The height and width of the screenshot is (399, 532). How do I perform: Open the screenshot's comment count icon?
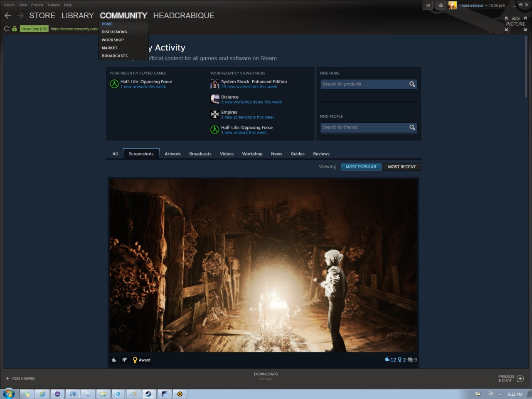tap(410, 360)
